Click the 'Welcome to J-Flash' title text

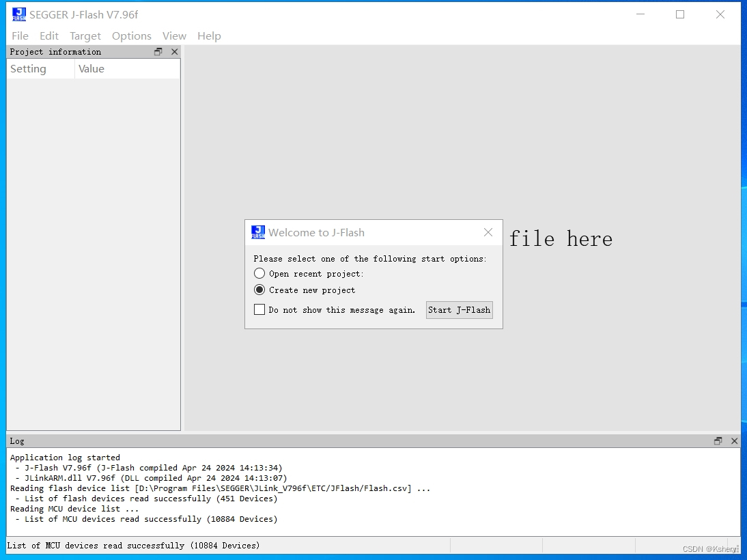tap(316, 233)
